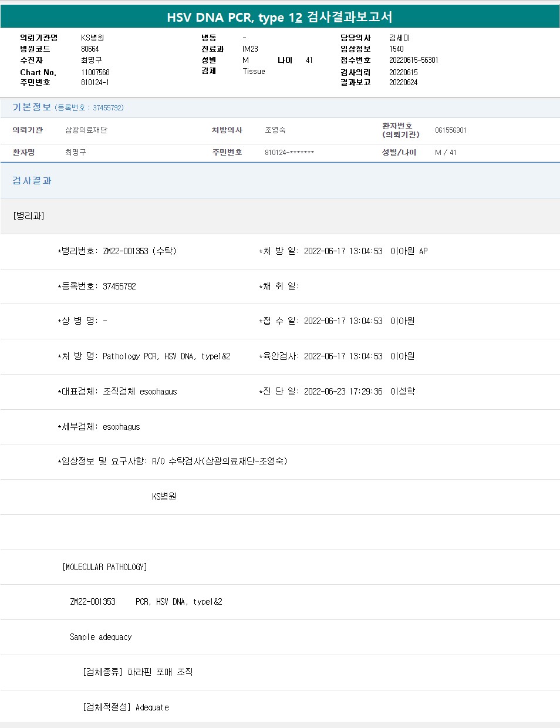Click the 환자번호 value 061556301

450,130
